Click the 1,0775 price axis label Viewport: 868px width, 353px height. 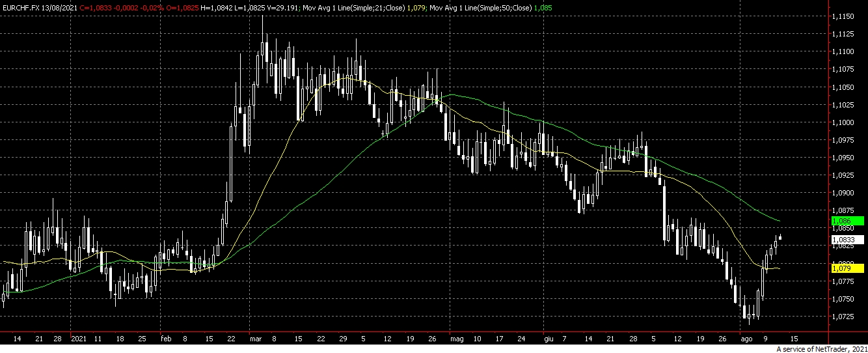[x=844, y=281]
